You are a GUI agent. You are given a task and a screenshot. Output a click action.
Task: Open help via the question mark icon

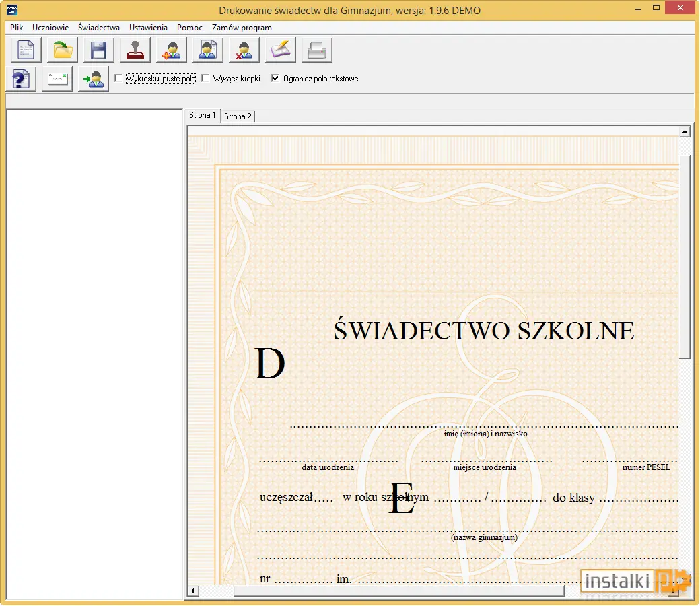21,79
